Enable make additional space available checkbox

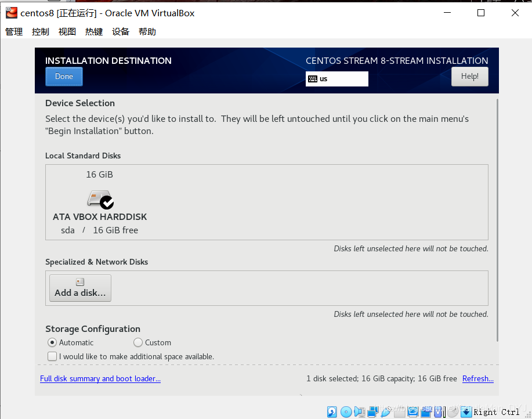point(52,356)
